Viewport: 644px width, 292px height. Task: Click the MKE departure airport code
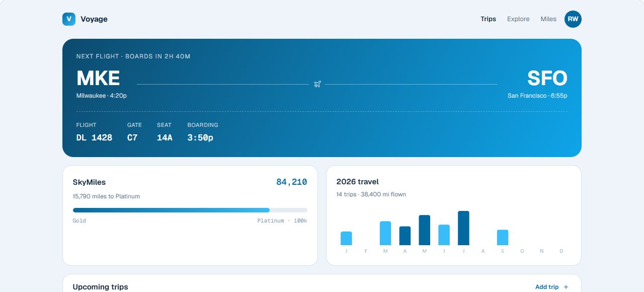point(98,79)
